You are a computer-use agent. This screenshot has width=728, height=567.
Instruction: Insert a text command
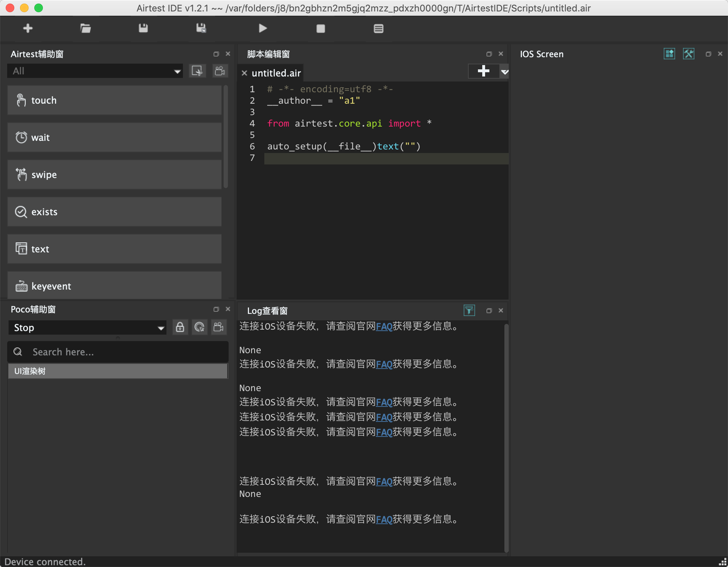(114, 249)
